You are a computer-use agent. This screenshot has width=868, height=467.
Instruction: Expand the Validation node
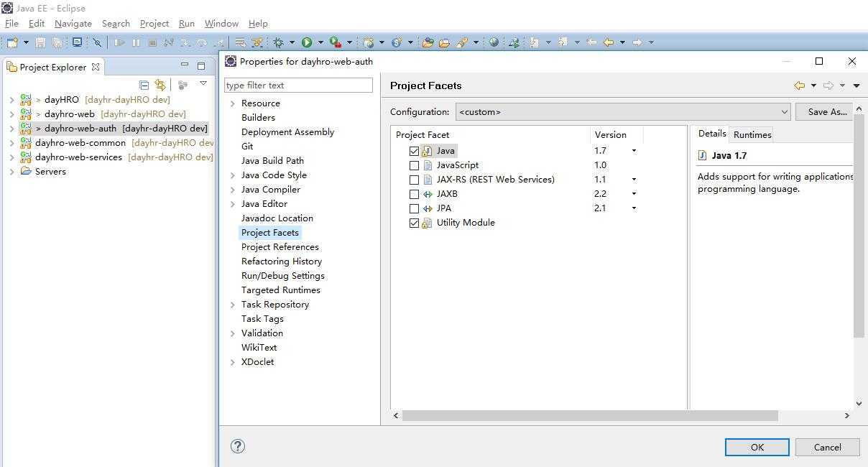tap(233, 333)
